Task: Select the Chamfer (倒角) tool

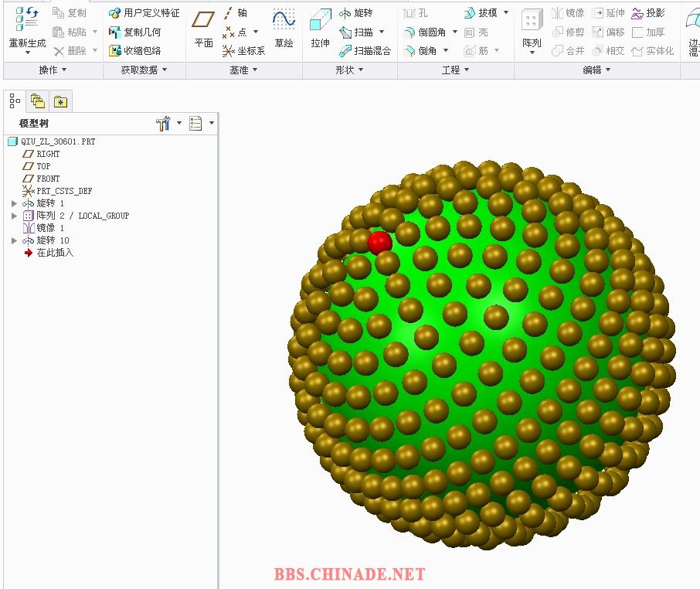Action: pos(420,51)
